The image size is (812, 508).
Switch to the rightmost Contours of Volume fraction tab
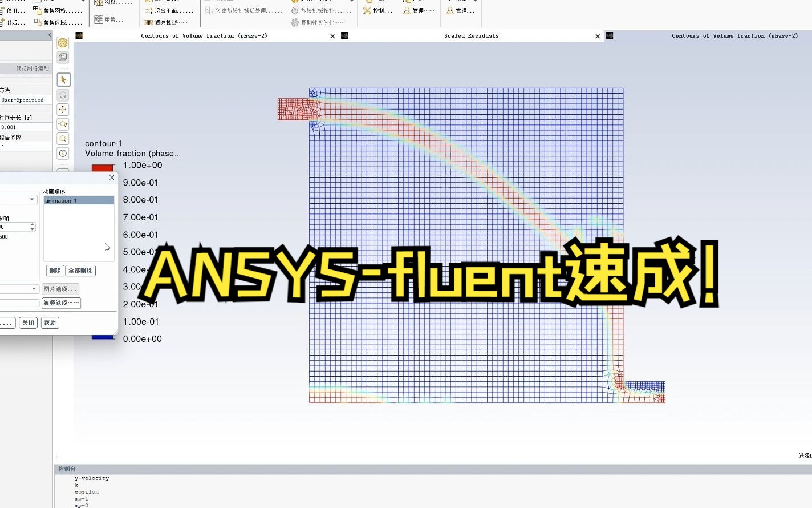(x=734, y=35)
